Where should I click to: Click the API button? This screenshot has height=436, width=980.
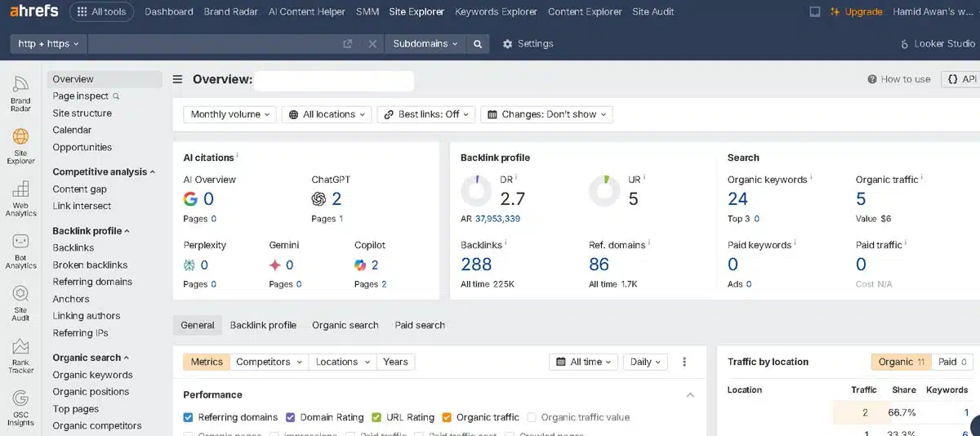[960, 79]
